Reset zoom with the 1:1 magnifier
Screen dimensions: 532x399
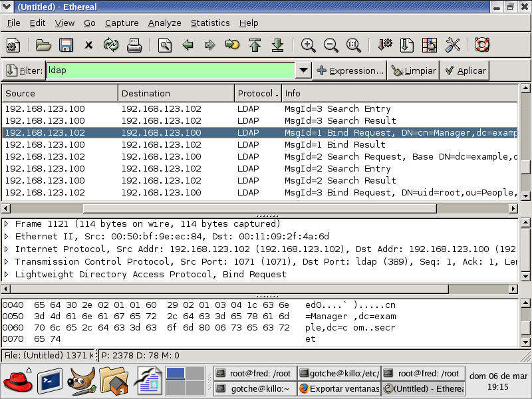(x=354, y=45)
